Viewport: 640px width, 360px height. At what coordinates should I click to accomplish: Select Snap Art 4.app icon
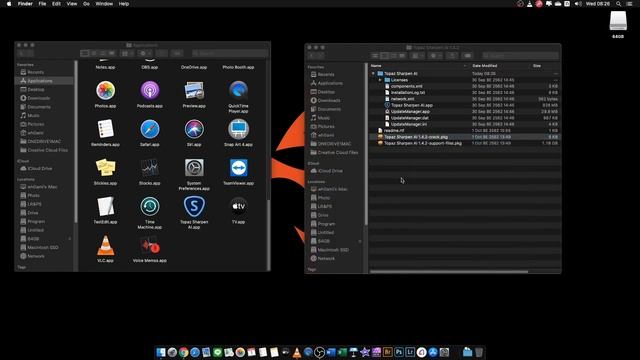pos(238,129)
